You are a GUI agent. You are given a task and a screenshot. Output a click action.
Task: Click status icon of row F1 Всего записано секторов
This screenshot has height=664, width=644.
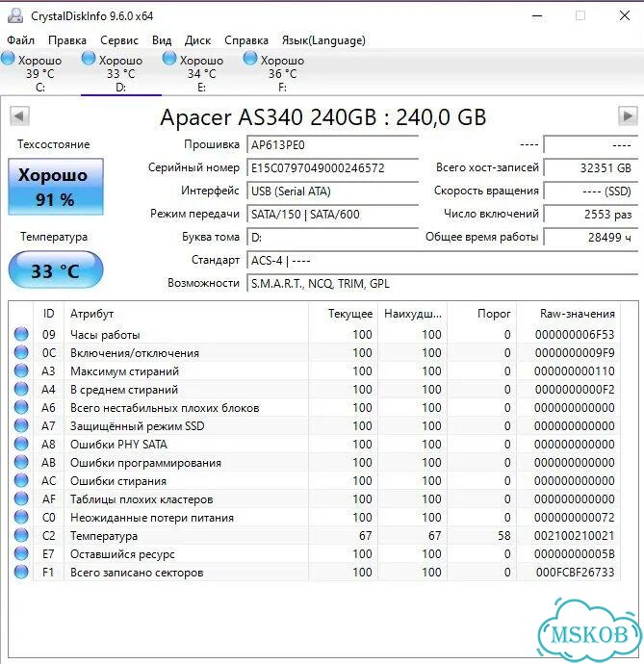click(21, 572)
